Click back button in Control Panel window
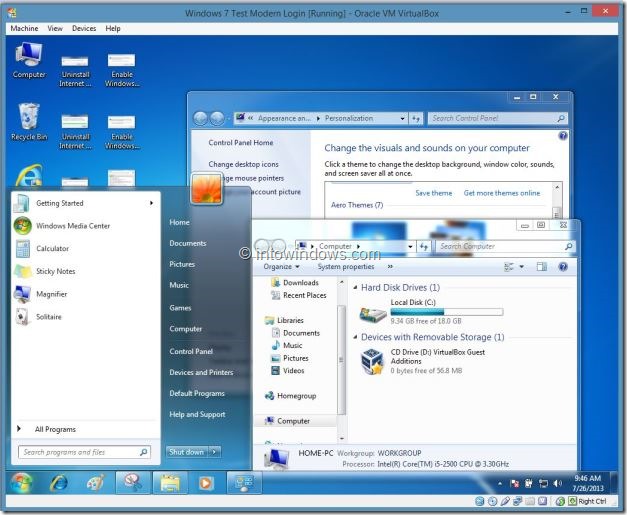 200,118
